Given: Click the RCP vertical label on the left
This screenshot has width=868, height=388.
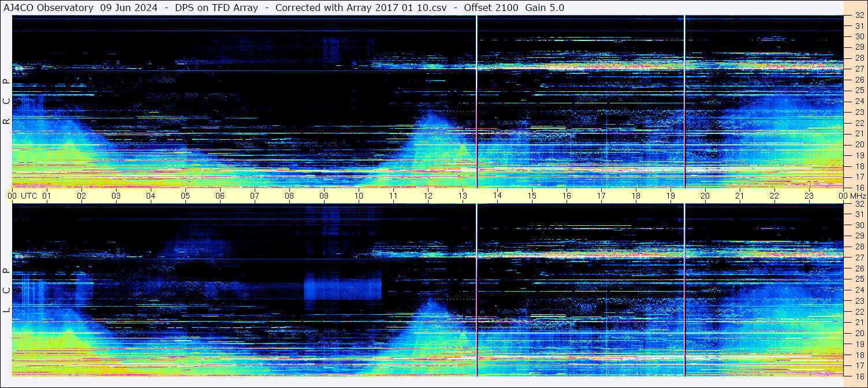Looking at the screenshot, I should (6, 101).
